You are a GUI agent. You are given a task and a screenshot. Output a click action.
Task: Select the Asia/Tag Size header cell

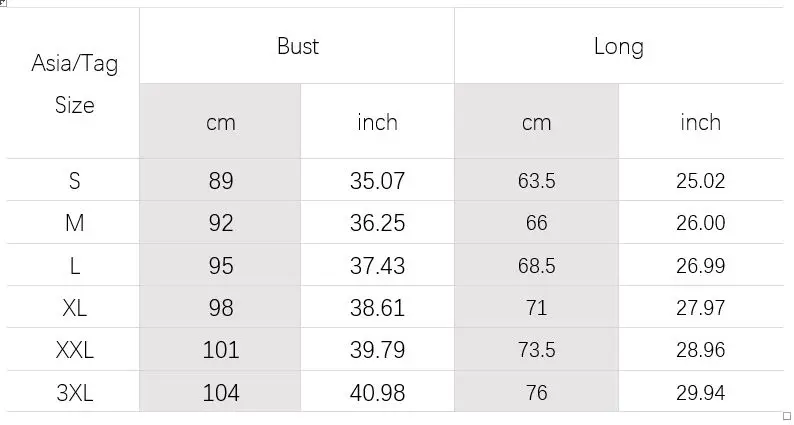74,83
